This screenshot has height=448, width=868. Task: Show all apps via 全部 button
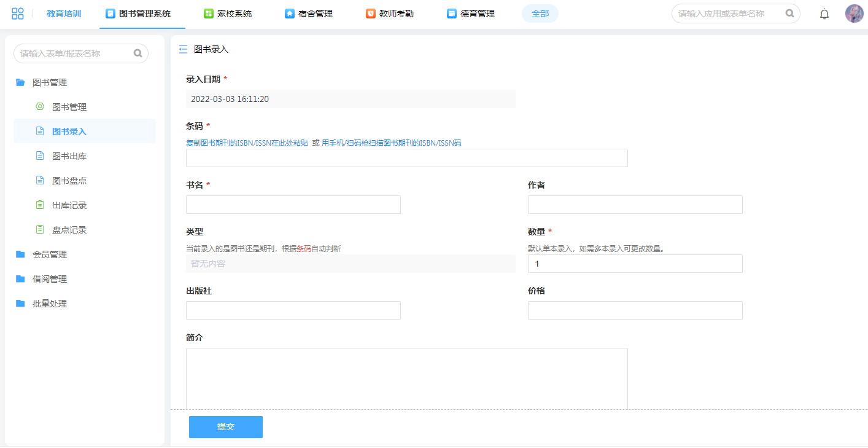click(x=540, y=14)
